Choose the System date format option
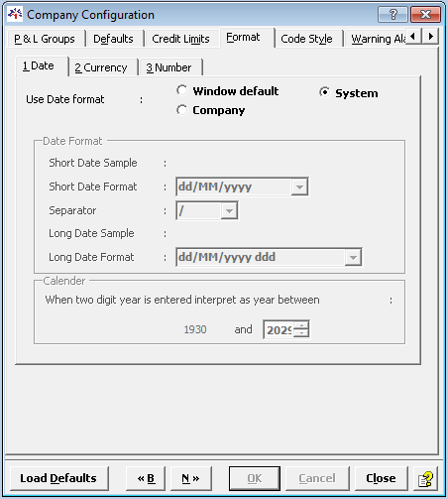Image resolution: width=448 pixels, height=499 pixels. tap(324, 92)
